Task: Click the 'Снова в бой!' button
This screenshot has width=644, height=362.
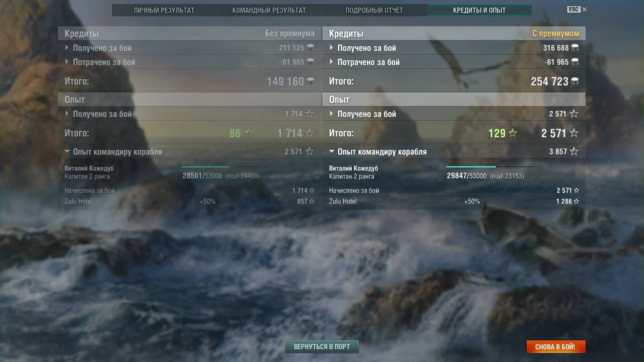Action: [x=555, y=347]
